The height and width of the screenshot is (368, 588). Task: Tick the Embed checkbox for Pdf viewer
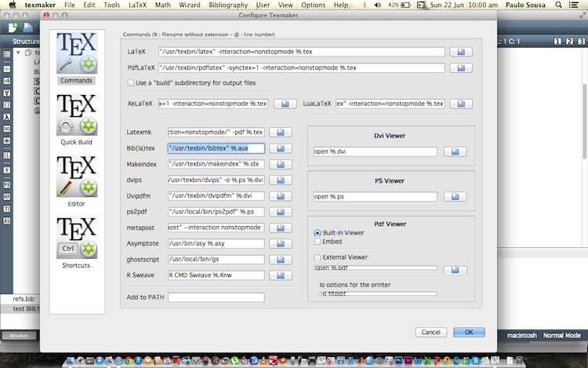[x=318, y=242]
